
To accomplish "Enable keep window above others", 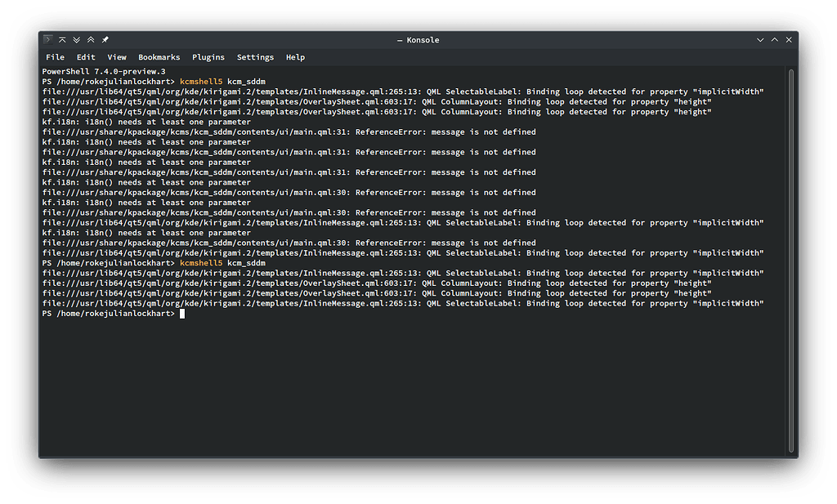I will click(x=91, y=40).
